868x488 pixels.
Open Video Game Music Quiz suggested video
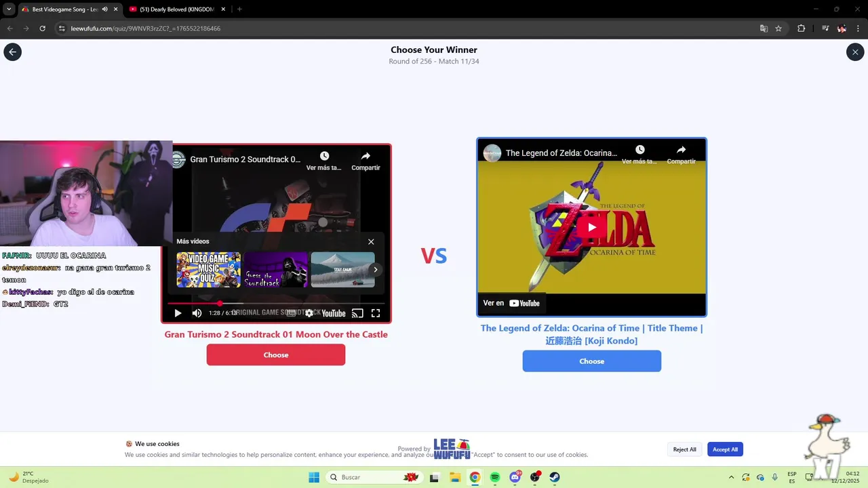(x=209, y=270)
